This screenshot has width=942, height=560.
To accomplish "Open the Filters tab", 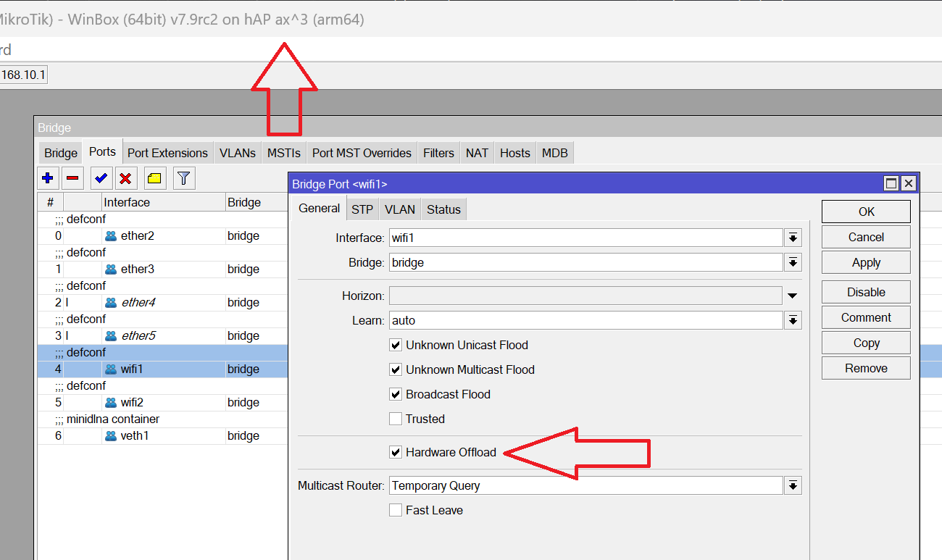I will point(438,153).
